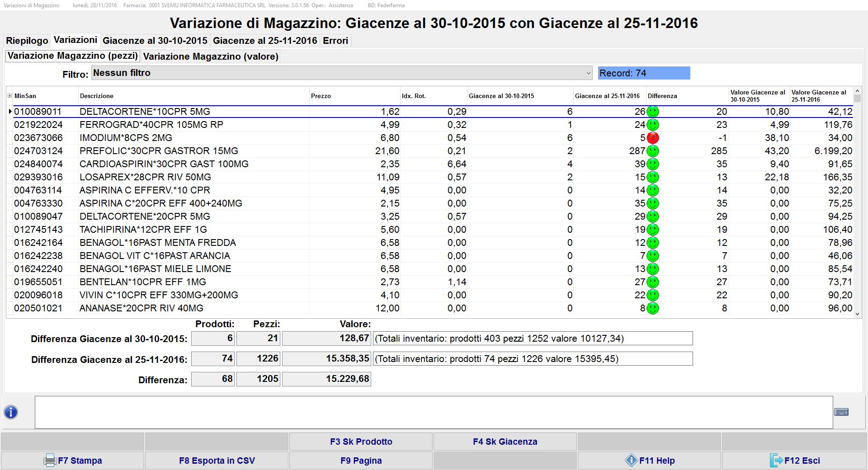Open the Filtro dropdown list

[588, 73]
